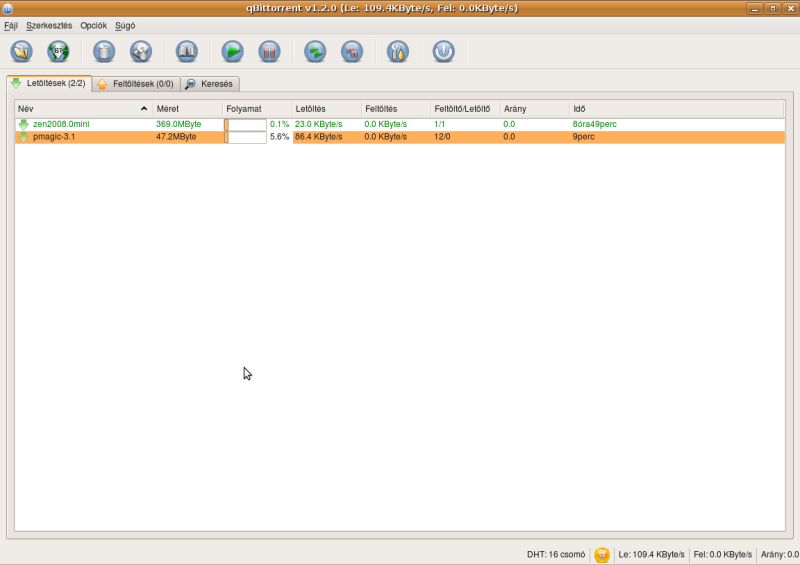Click 0.1% progress value
The height and width of the screenshot is (565, 800).
point(280,124)
